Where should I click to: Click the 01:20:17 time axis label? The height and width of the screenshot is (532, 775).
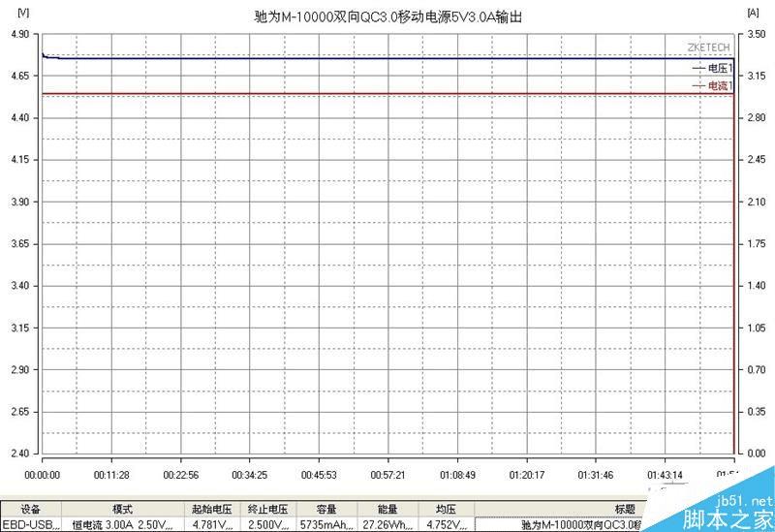pos(527,475)
